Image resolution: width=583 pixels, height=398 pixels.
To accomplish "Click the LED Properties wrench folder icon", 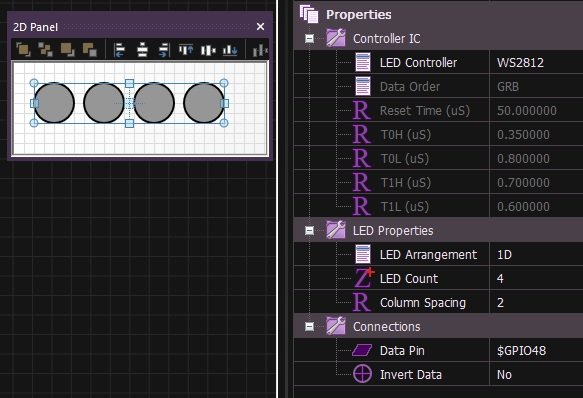I will [336, 230].
